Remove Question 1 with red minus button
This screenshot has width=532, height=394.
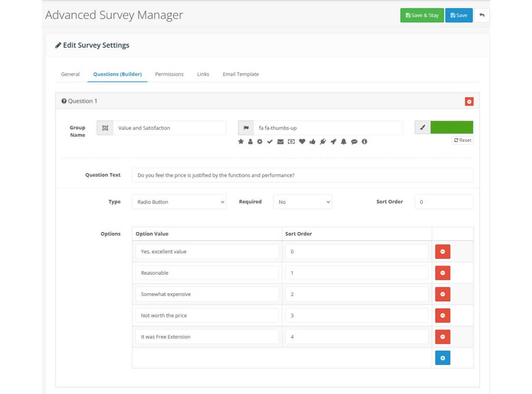469,102
